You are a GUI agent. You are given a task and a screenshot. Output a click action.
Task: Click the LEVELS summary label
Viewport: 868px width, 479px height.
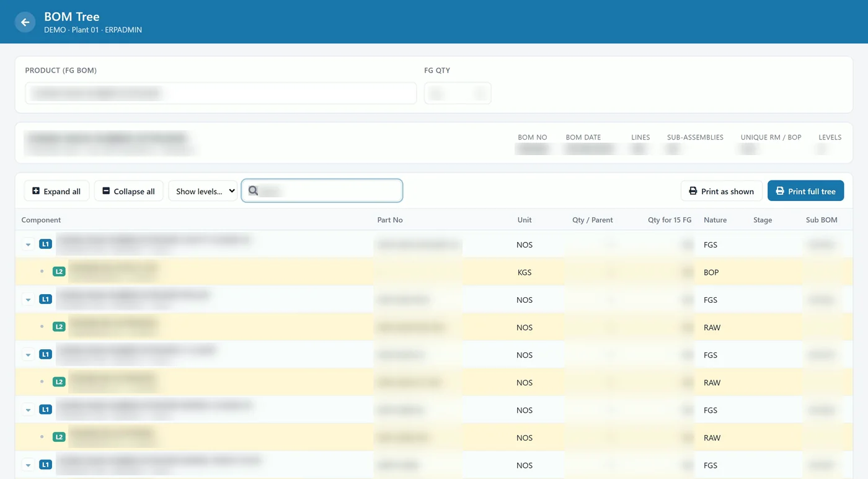click(x=830, y=137)
